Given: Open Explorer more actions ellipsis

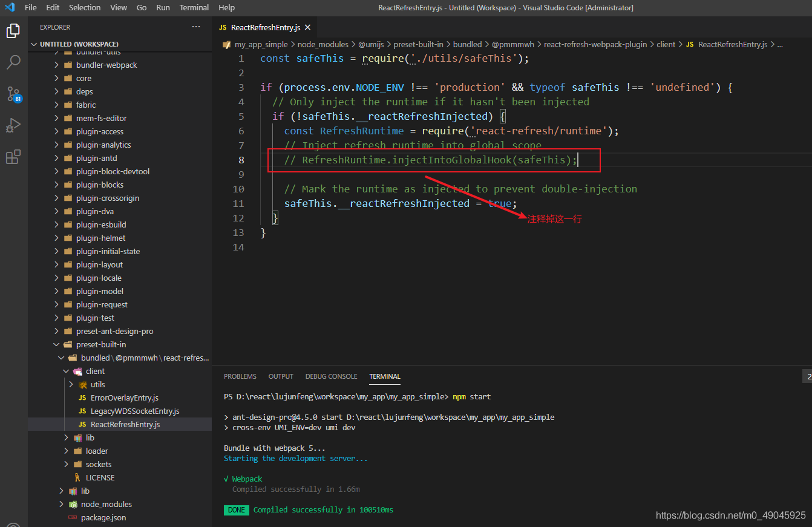Looking at the screenshot, I should [x=196, y=27].
